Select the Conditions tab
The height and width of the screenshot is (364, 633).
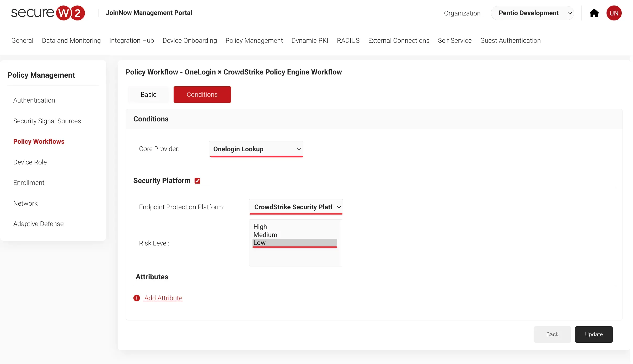(202, 94)
